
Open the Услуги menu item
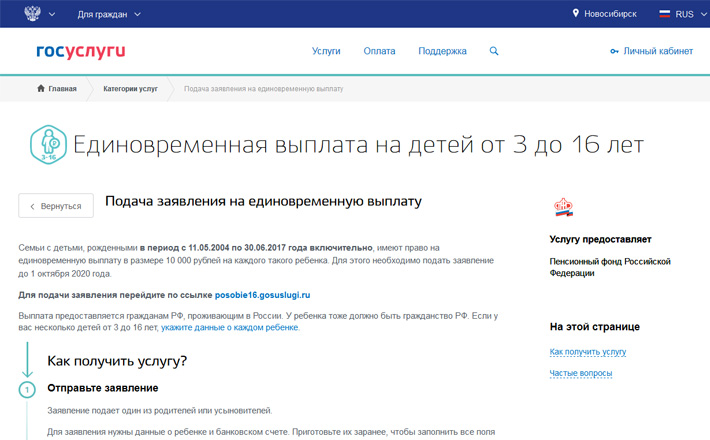[x=326, y=51]
